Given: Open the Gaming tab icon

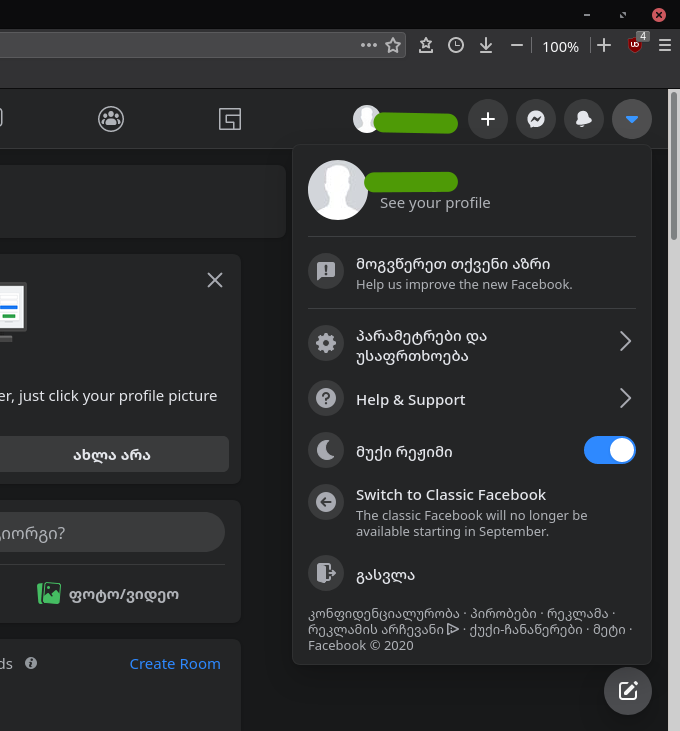Looking at the screenshot, I should [x=230, y=119].
